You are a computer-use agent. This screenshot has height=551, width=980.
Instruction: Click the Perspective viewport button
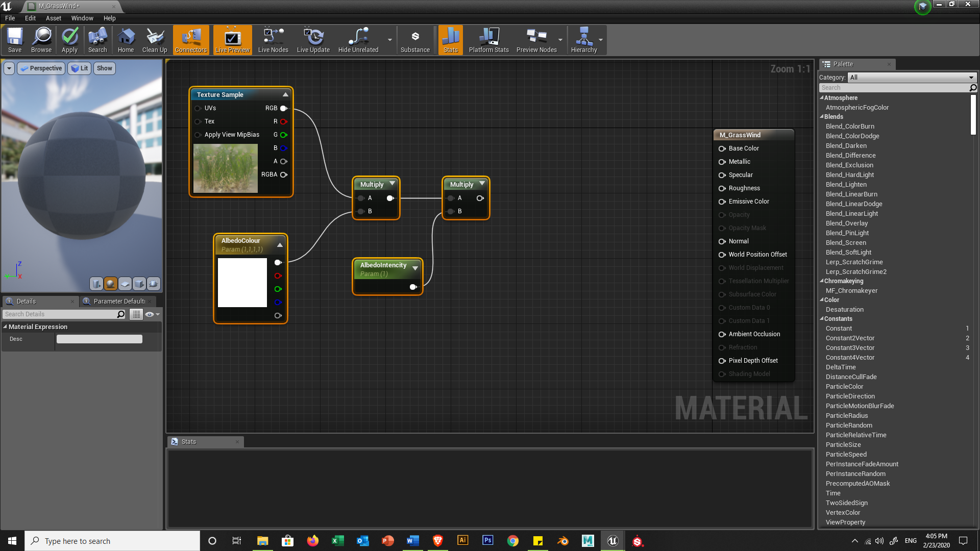pos(41,68)
